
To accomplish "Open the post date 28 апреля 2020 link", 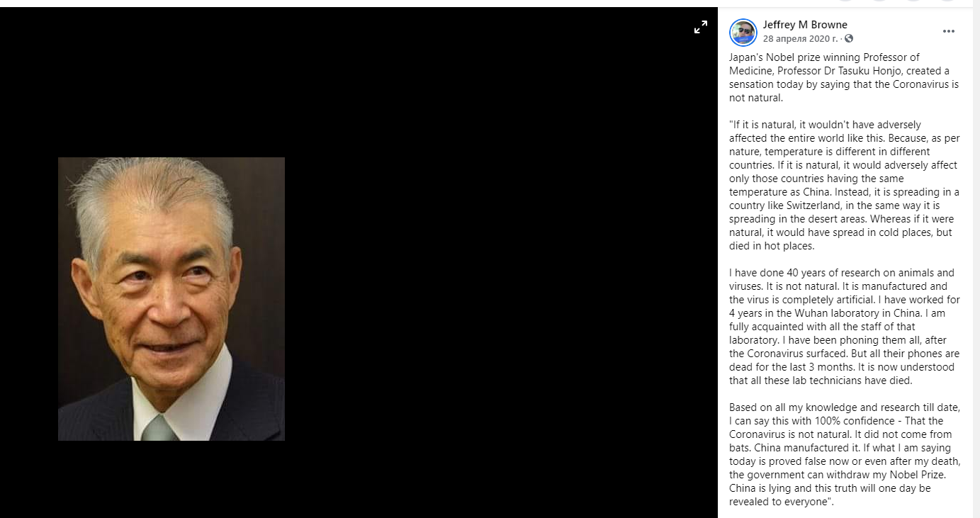I will [x=800, y=38].
